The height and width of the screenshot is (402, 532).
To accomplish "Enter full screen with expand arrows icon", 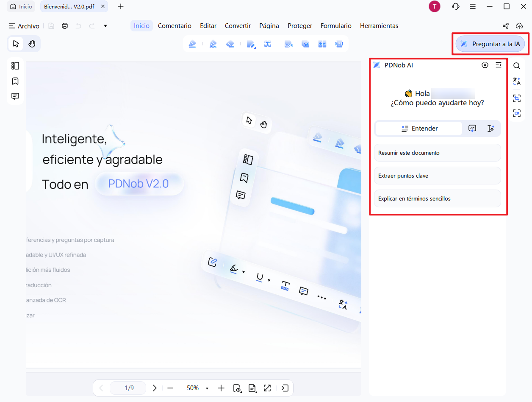I will click(267, 388).
